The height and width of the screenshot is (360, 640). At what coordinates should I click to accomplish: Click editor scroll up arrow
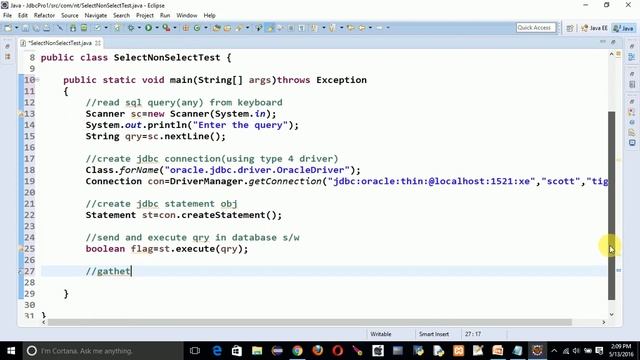pos(611,54)
